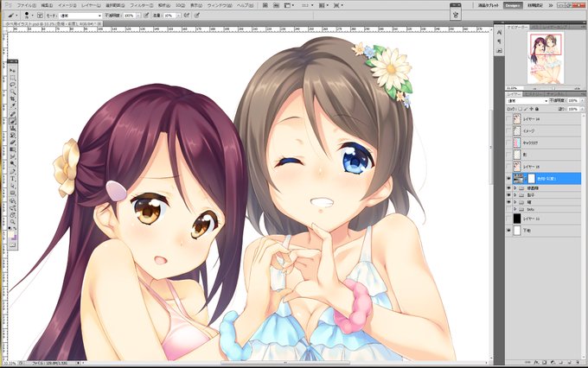The height and width of the screenshot is (368, 588).
Task: Open the レイヤー menu
Action: (x=91, y=6)
